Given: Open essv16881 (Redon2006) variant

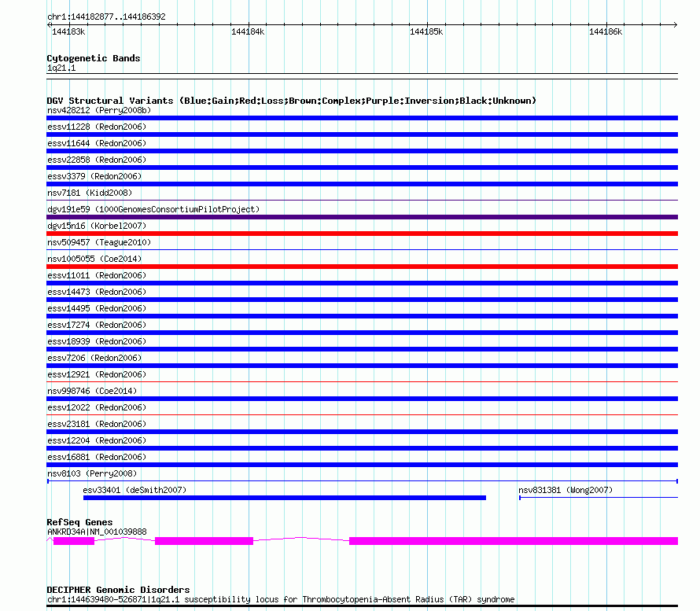Looking at the screenshot, I should click(x=97, y=457).
